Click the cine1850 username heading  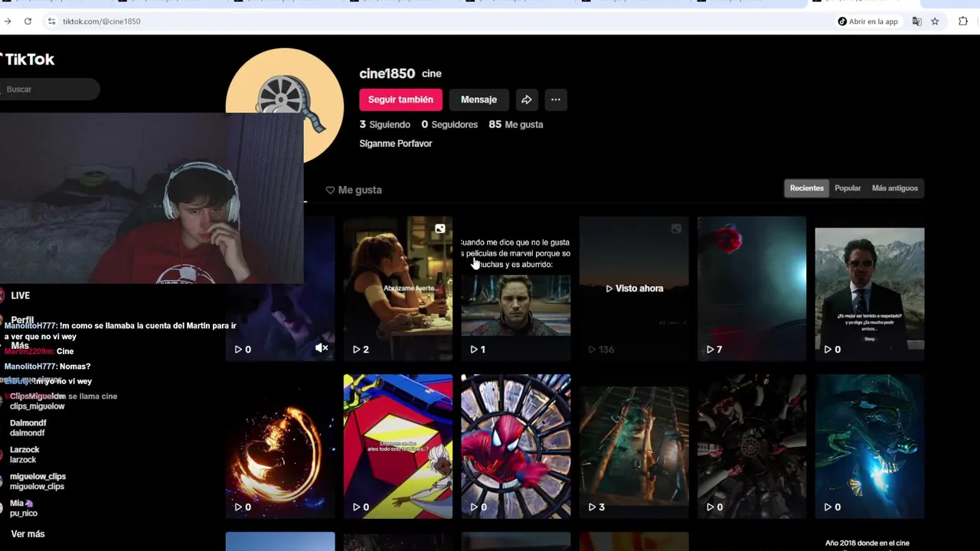(x=387, y=73)
